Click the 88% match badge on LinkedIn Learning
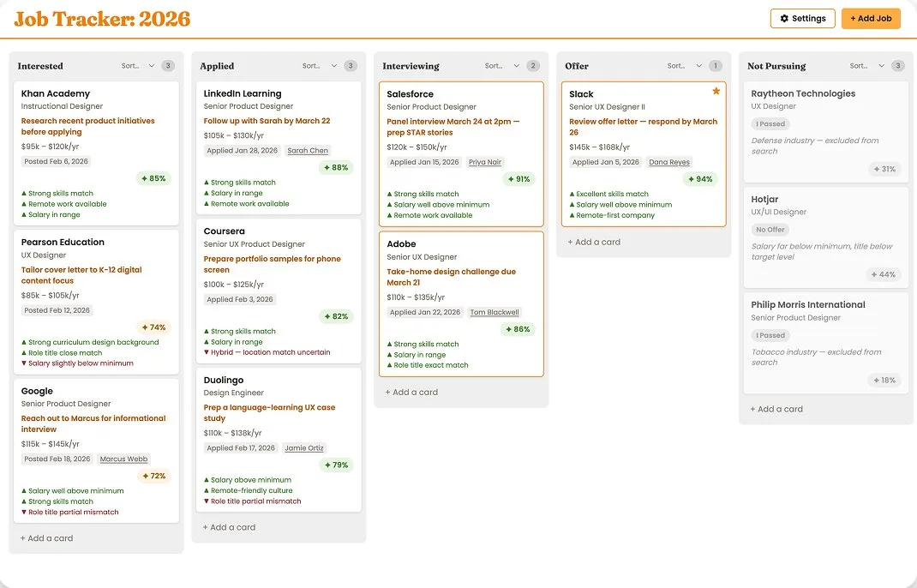Screen dimensions: 917x588 (336, 167)
